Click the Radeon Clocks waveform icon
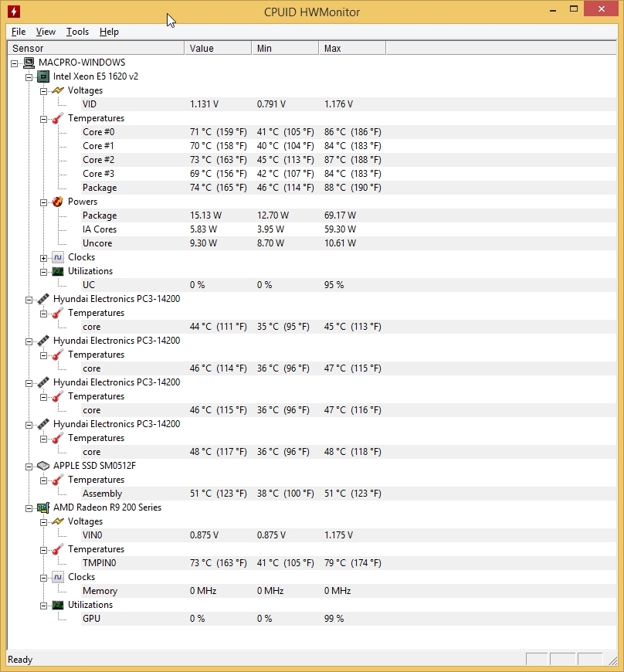The height and width of the screenshot is (672, 624). pos(58,577)
